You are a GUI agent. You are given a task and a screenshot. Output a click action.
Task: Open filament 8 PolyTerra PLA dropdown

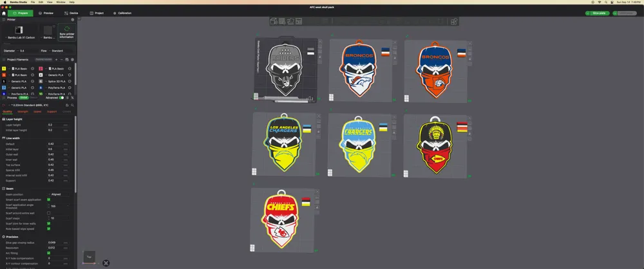[55, 88]
